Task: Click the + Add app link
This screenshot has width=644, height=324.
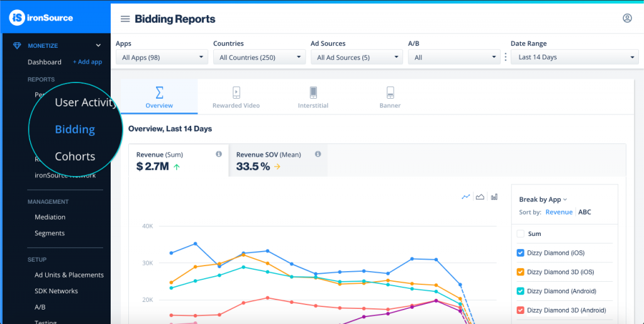Action: [87, 62]
